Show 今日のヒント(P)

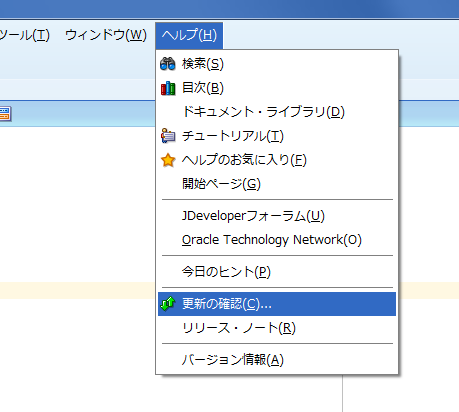(x=277, y=272)
